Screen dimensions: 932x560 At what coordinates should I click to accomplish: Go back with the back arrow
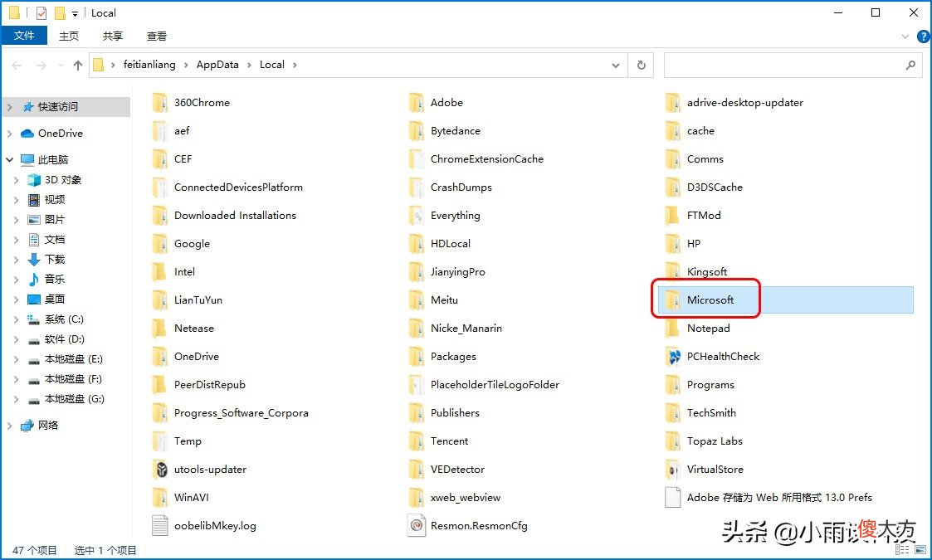tap(17, 66)
